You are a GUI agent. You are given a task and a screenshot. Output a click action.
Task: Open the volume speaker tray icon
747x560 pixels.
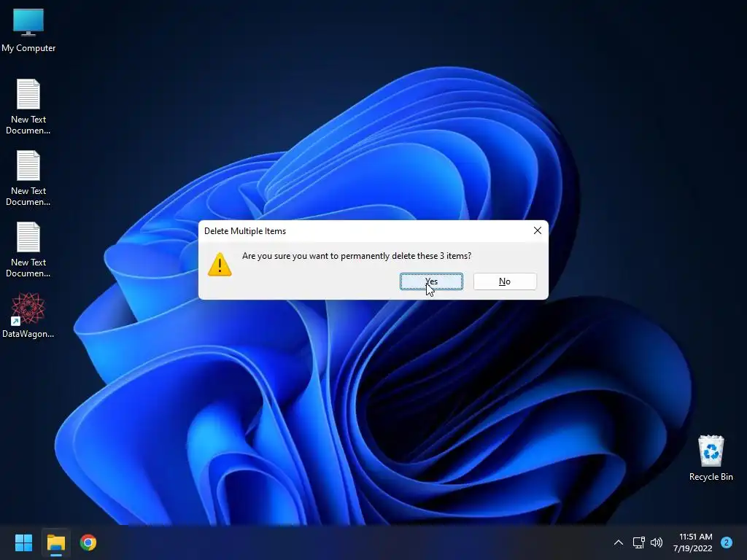[x=657, y=542]
